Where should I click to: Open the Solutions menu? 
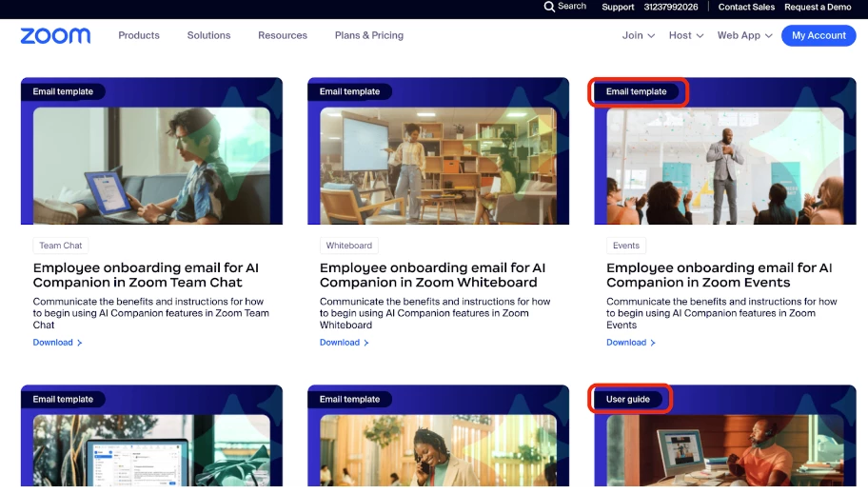pos(208,35)
